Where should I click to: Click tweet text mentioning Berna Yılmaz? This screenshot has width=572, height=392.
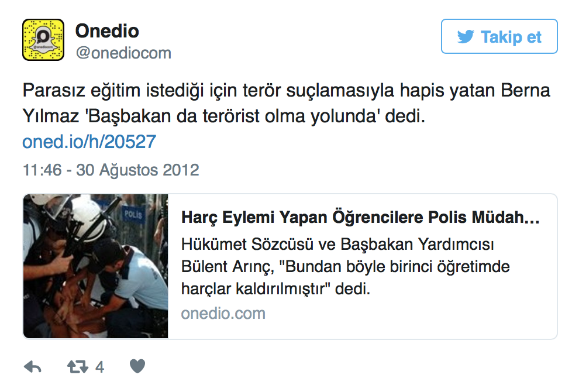point(286,104)
